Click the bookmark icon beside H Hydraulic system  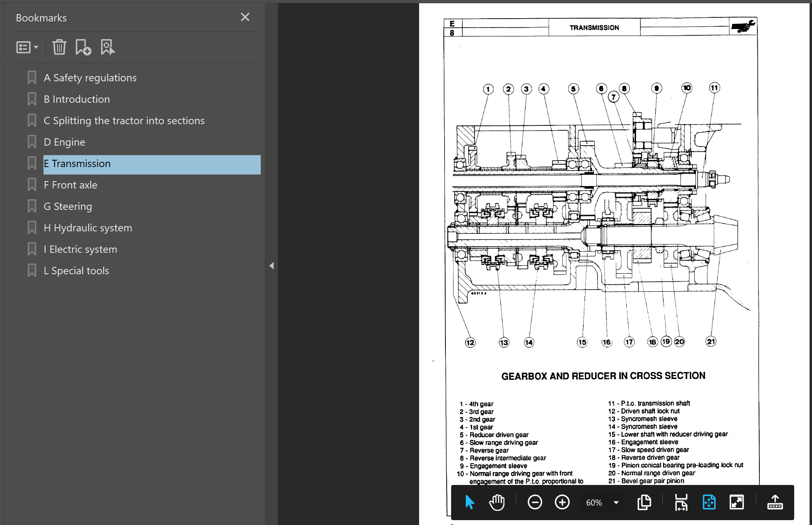(x=32, y=227)
